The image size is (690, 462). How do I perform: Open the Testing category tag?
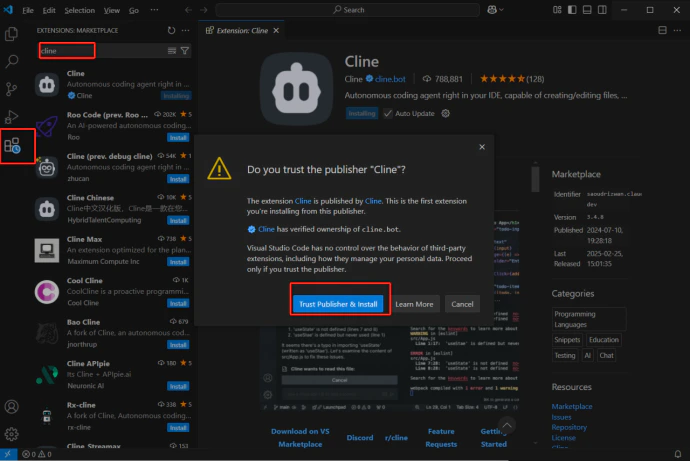(565, 356)
